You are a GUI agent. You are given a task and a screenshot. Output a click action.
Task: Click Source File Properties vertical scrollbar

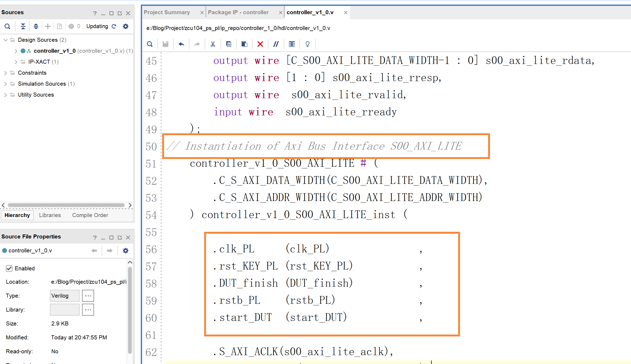130,310
